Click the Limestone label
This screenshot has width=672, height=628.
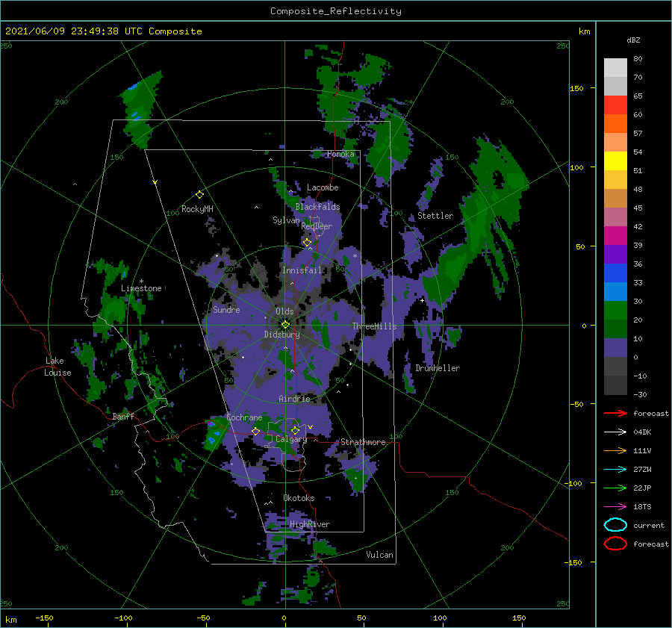click(141, 288)
